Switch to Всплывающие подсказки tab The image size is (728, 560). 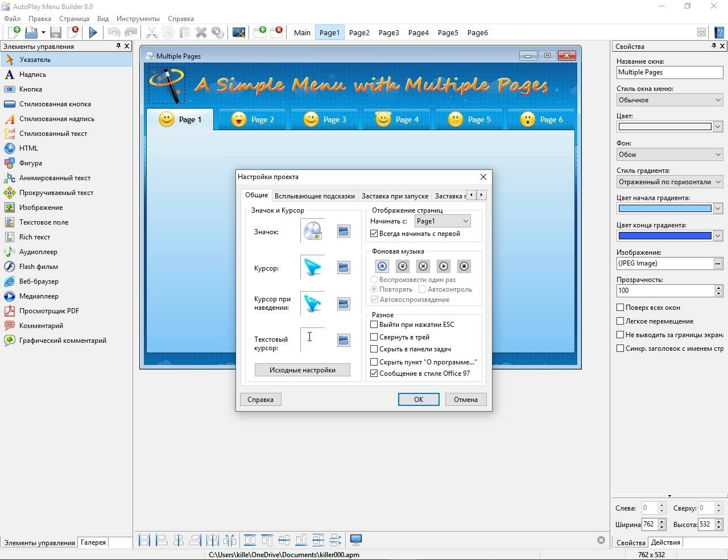[315, 196]
